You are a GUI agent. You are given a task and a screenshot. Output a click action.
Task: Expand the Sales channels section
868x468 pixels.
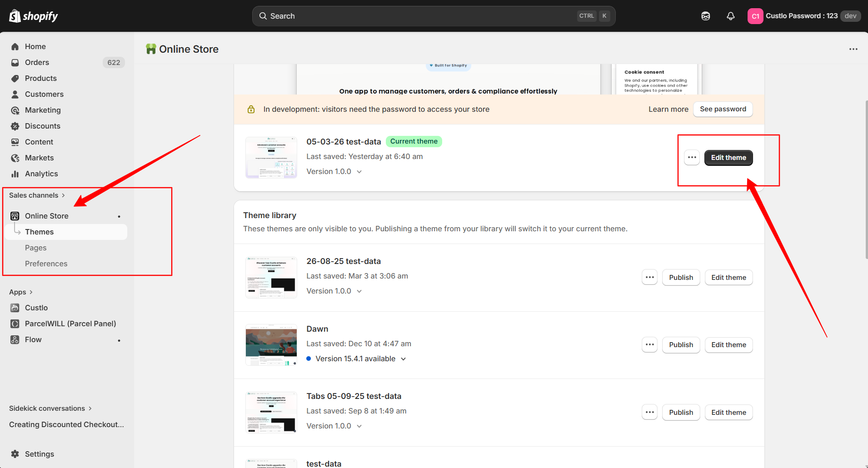37,195
